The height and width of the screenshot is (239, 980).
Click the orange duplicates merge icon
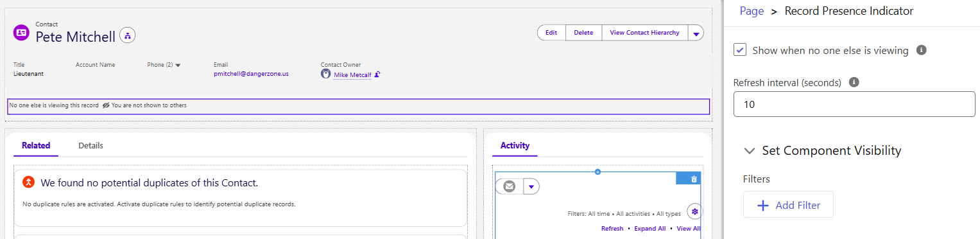(x=28, y=182)
